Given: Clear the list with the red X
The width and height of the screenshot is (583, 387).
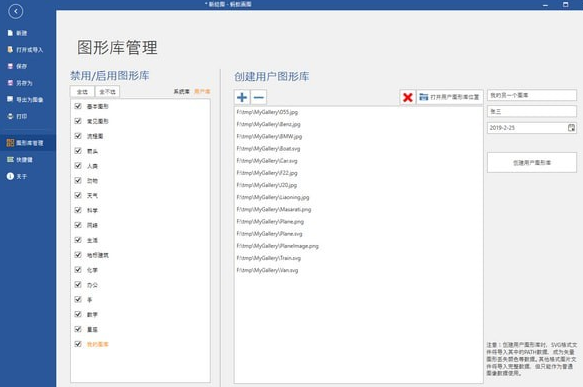Looking at the screenshot, I should [408, 97].
